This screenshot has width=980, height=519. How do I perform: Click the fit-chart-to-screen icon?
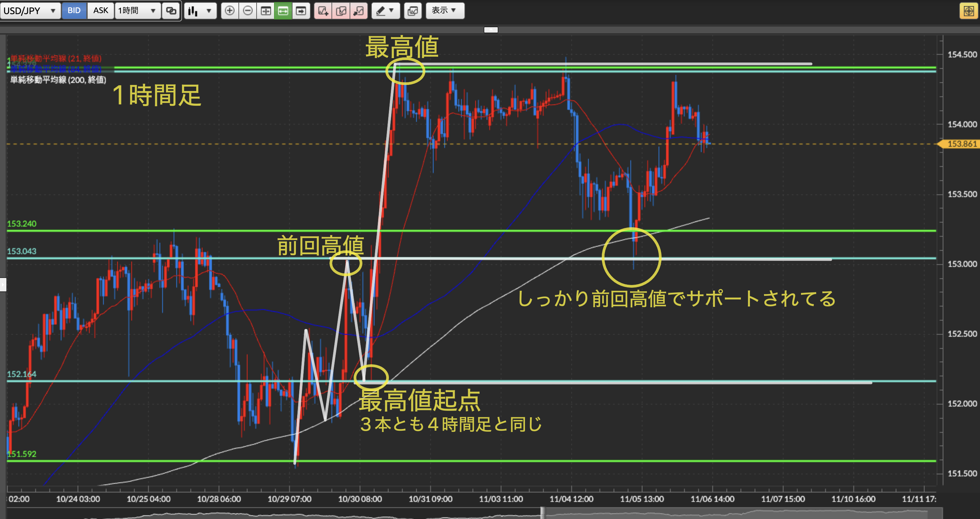(266, 11)
